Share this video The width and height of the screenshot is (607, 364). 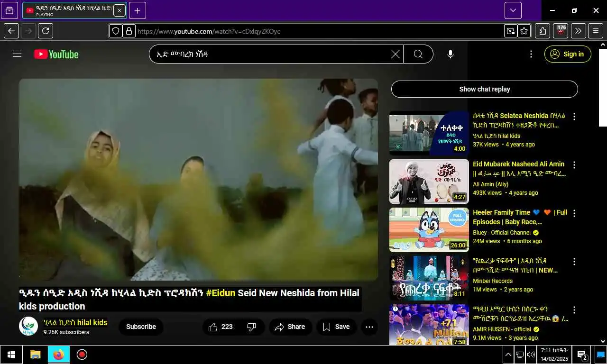pyautogui.click(x=290, y=327)
